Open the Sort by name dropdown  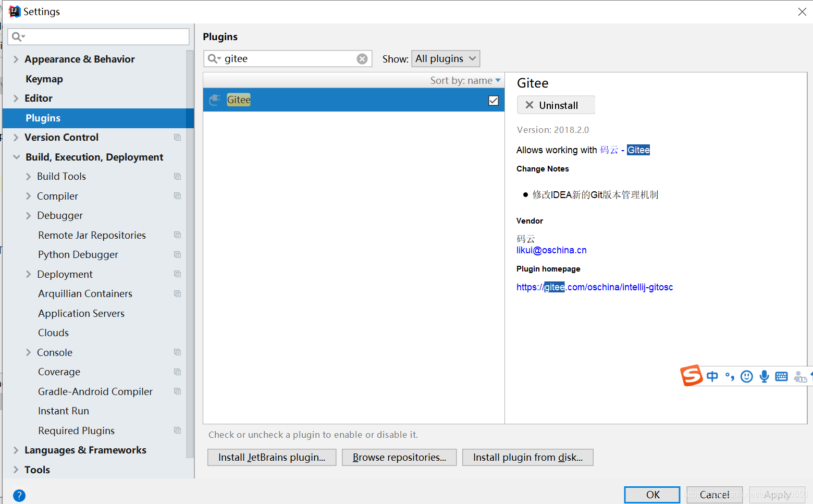tap(465, 80)
